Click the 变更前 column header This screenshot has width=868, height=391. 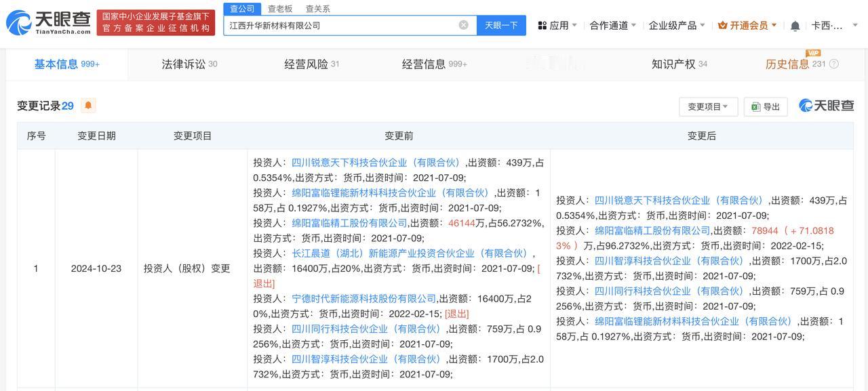399,136
